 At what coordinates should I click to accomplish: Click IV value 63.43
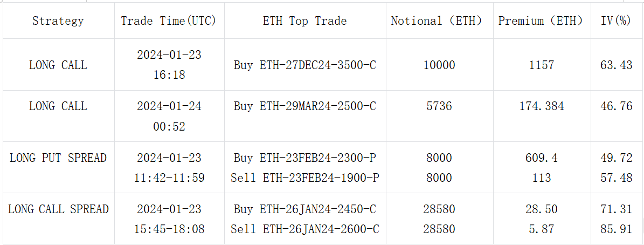[x=616, y=65]
